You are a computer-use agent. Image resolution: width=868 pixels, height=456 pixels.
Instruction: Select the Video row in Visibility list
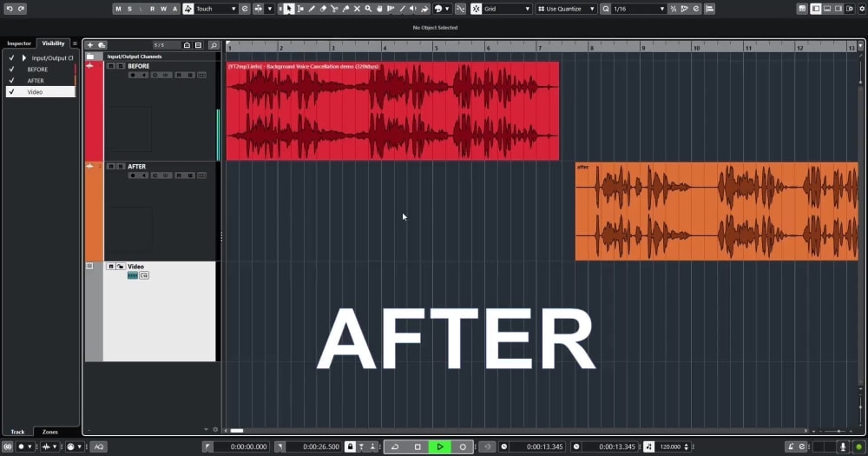click(41, 92)
